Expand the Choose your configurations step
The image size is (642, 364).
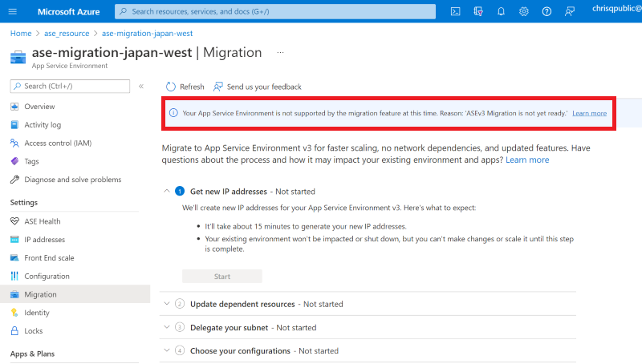pos(167,350)
